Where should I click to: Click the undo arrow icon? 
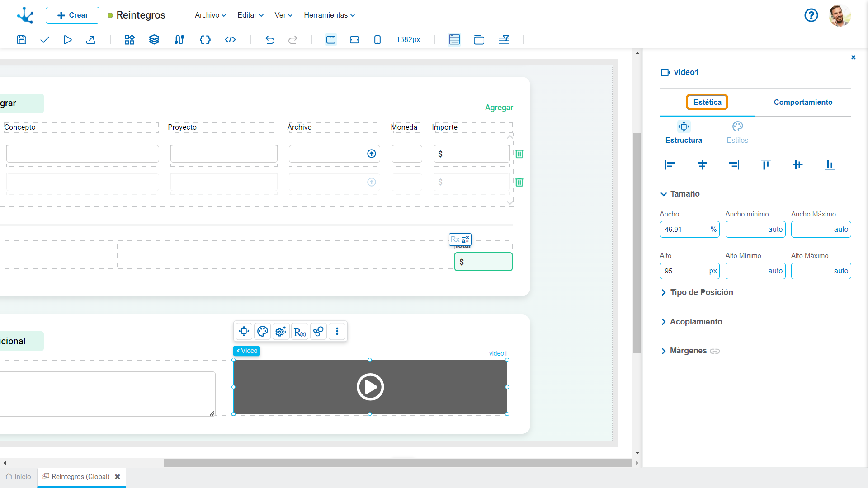[x=269, y=39]
